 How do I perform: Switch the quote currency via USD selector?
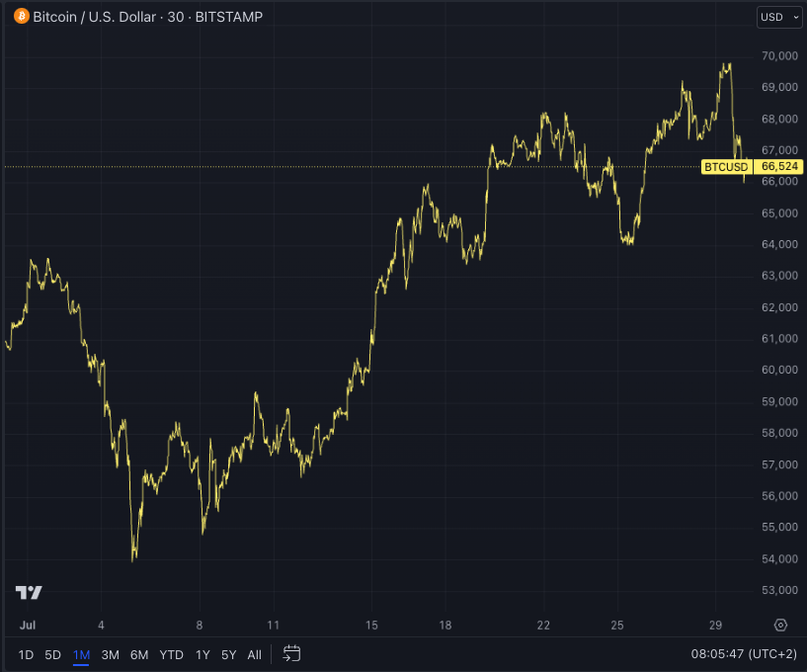(773, 17)
